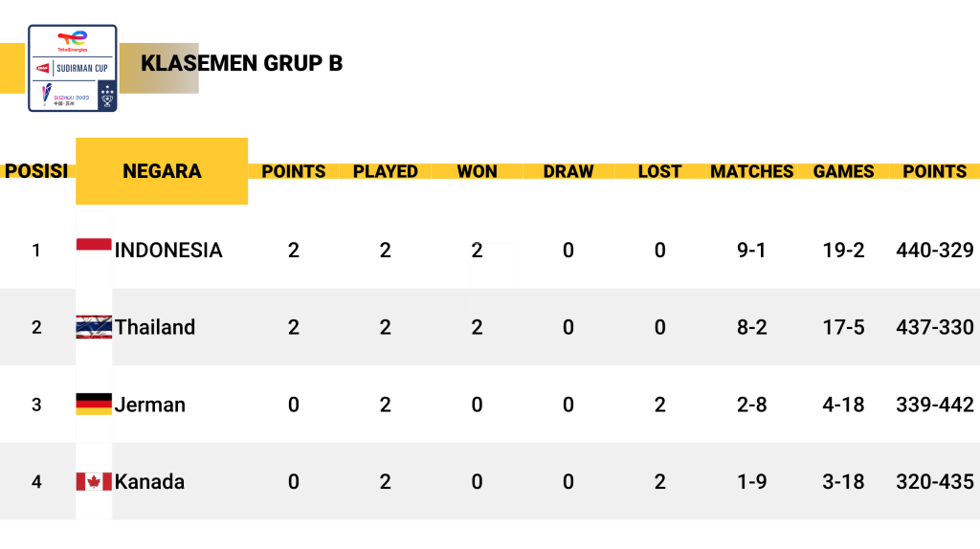The width and height of the screenshot is (980, 549).
Task: Click Indonesia's 9-1 matches score
Action: (751, 250)
